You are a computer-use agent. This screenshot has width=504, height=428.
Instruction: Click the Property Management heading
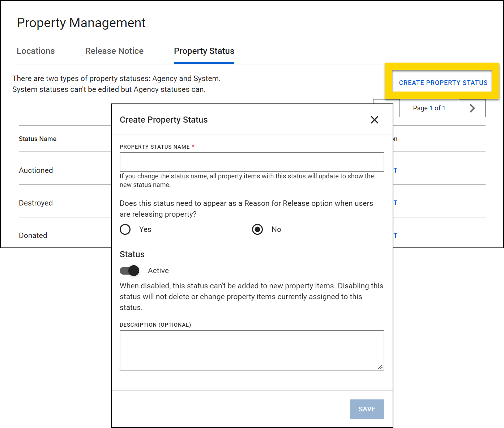81,22
